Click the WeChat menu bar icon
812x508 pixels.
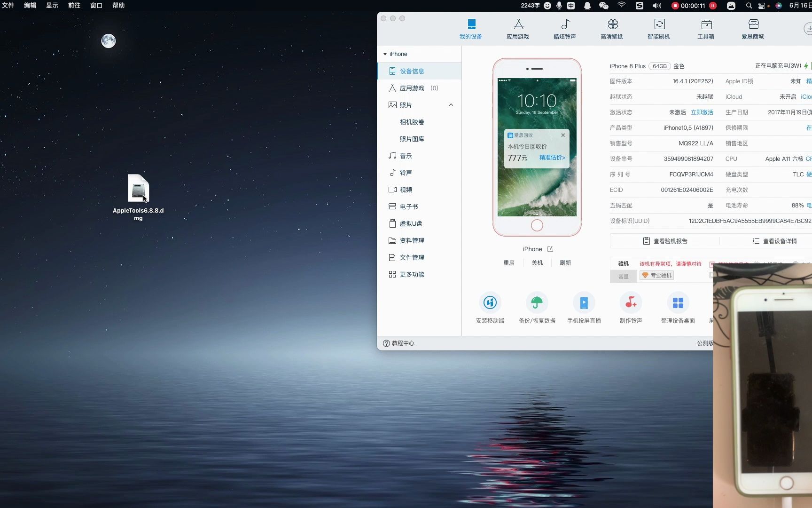point(604,6)
